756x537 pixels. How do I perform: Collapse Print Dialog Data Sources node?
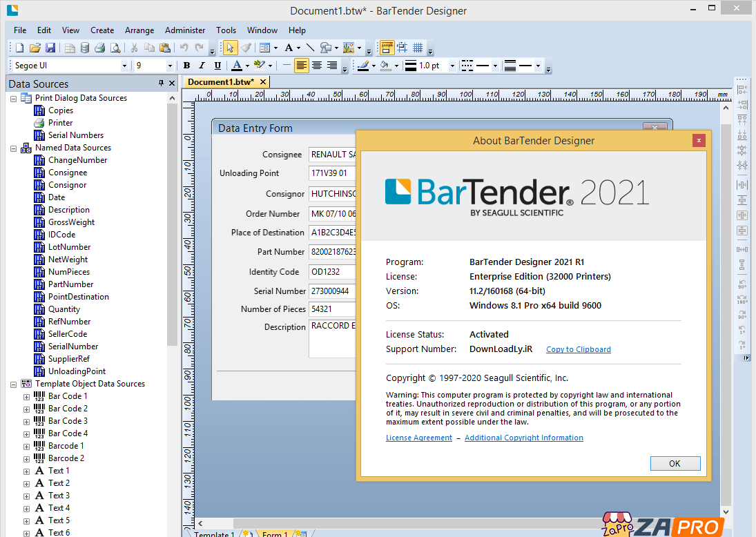pos(14,98)
